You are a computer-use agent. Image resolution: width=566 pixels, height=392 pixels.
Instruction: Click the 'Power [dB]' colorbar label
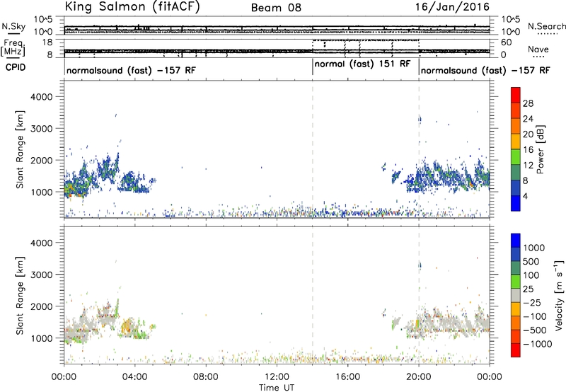tap(540, 149)
